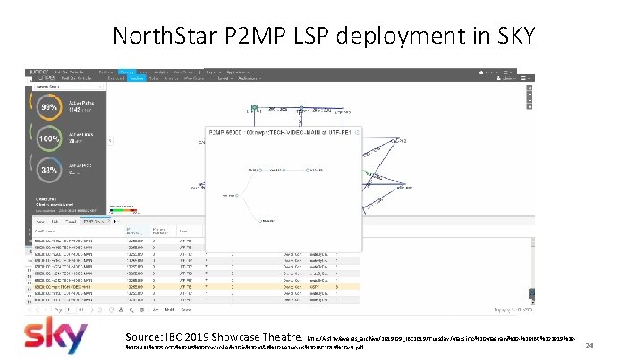Viewport: 644px width, 362px height.
Task: Click the 33% Active PCCs gauge
Action: (x=49, y=170)
